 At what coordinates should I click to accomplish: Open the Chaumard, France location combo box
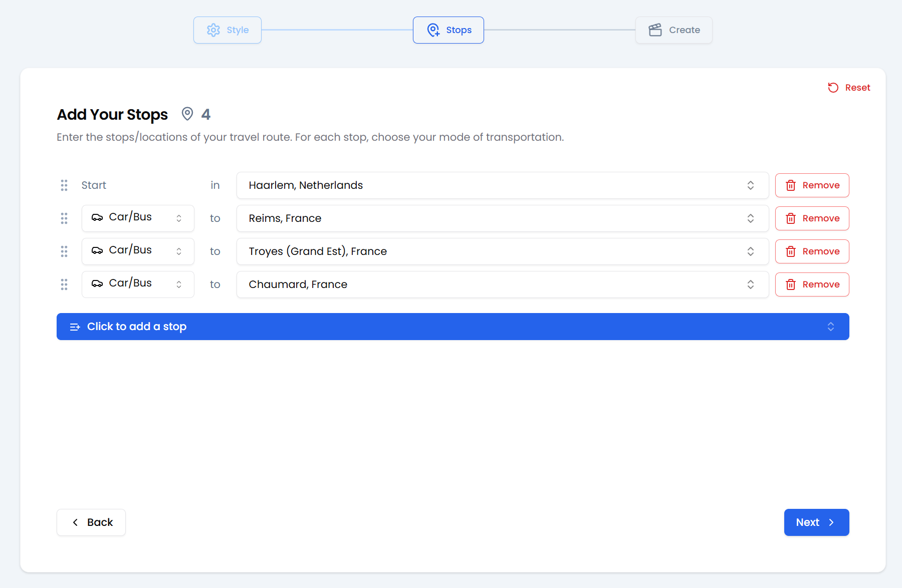coord(502,284)
